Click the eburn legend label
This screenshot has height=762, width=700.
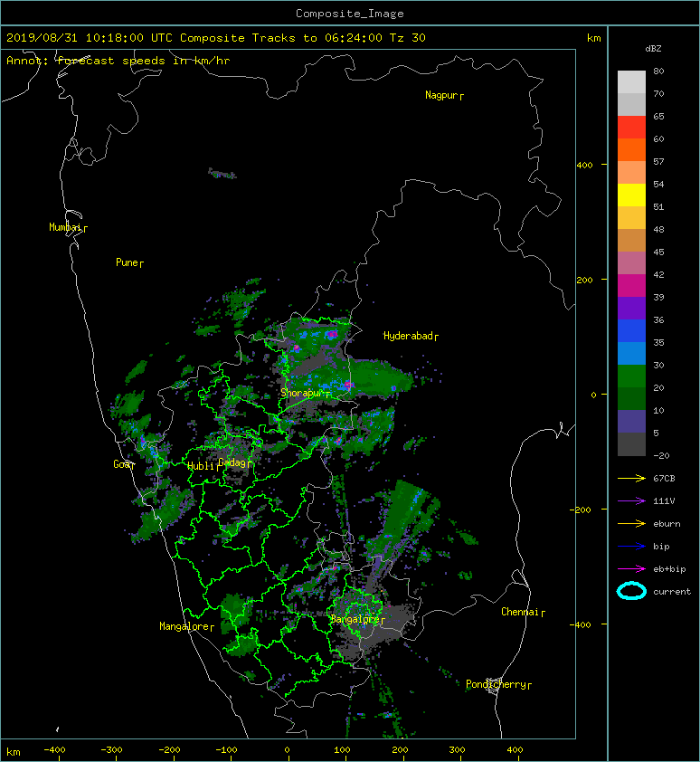(x=667, y=524)
